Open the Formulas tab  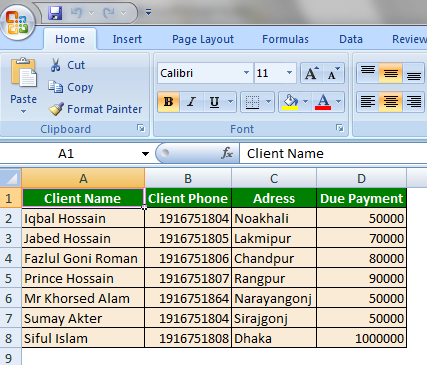coord(285,39)
